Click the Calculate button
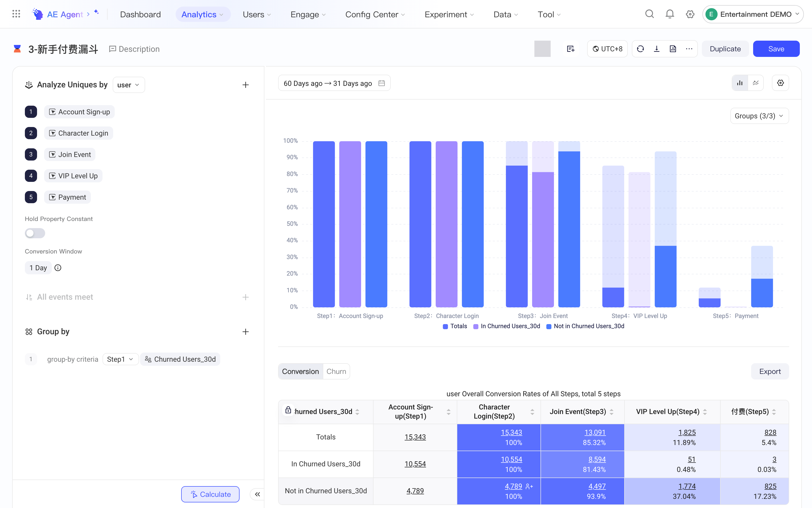The height and width of the screenshot is (508, 812). (210, 494)
